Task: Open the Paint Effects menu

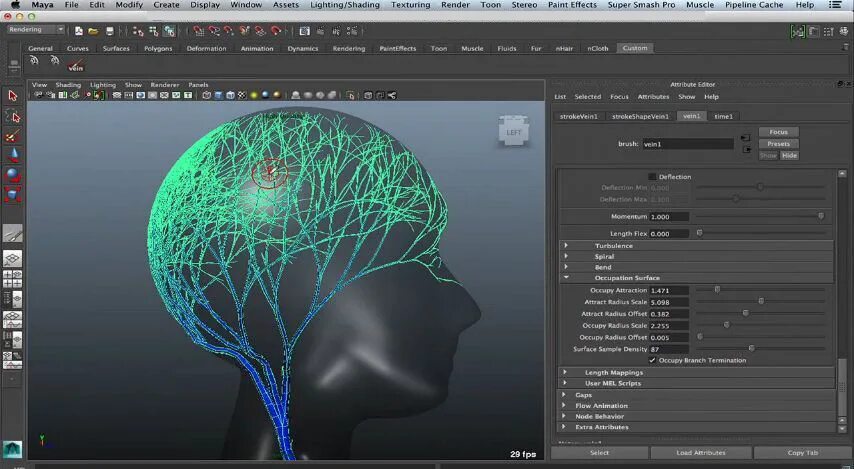Action: pyautogui.click(x=572, y=5)
